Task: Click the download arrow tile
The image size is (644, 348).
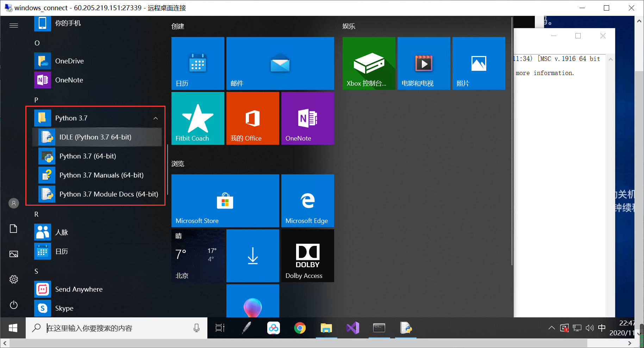Action: pyautogui.click(x=253, y=256)
